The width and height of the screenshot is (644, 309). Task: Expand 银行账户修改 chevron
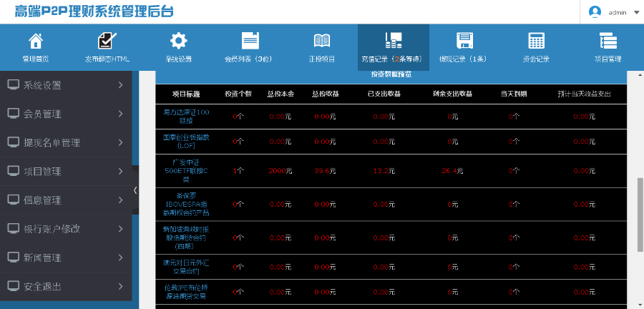pos(120,229)
